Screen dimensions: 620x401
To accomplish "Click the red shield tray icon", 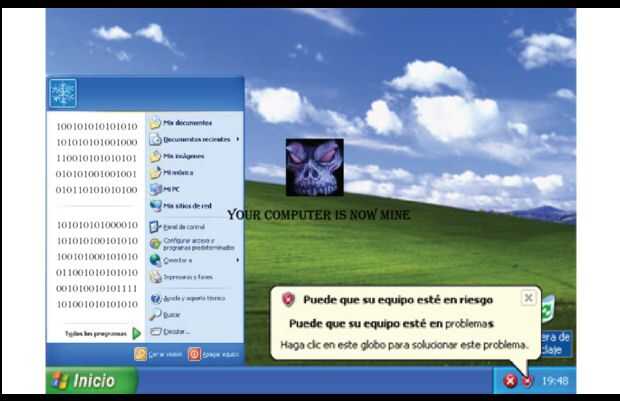I will 527,381.
